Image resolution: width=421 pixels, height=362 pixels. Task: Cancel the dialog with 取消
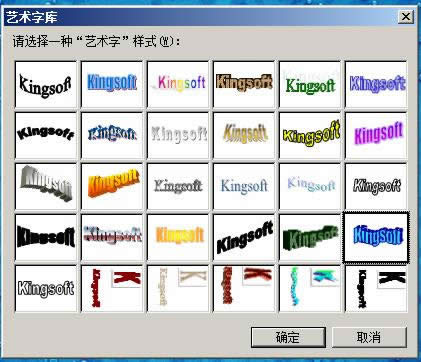(x=369, y=337)
